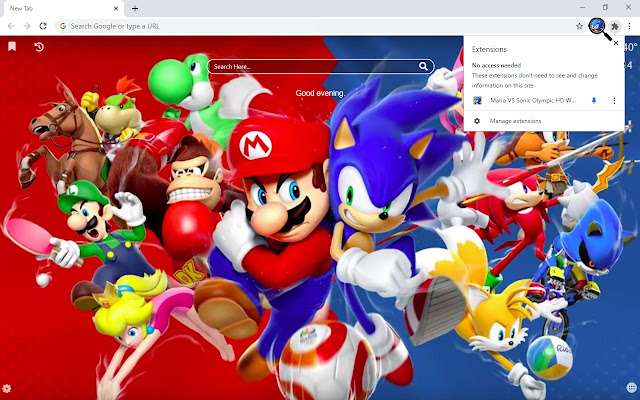Close the New Tab tab
Screen dimensions: 640x400
pos(116,9)
